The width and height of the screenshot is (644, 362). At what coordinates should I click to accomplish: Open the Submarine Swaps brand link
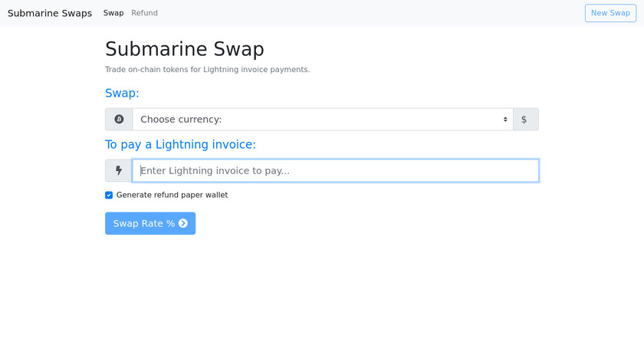(50, 13)
